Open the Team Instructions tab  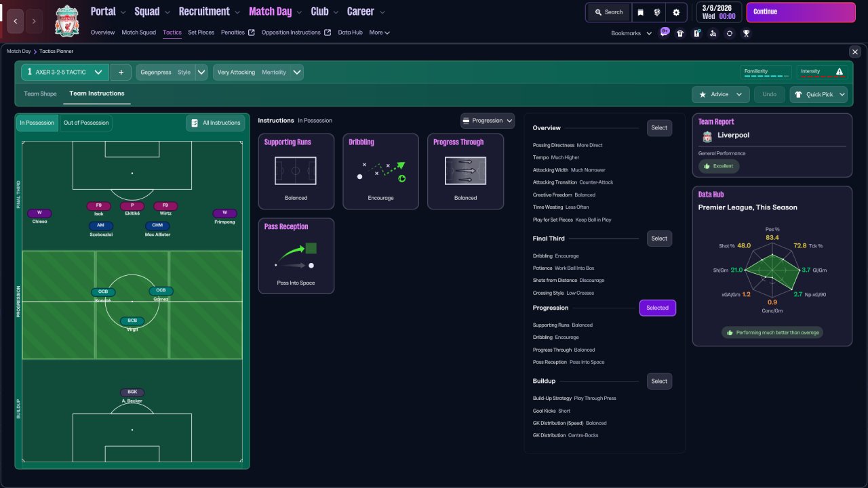(x=97, y=94)
